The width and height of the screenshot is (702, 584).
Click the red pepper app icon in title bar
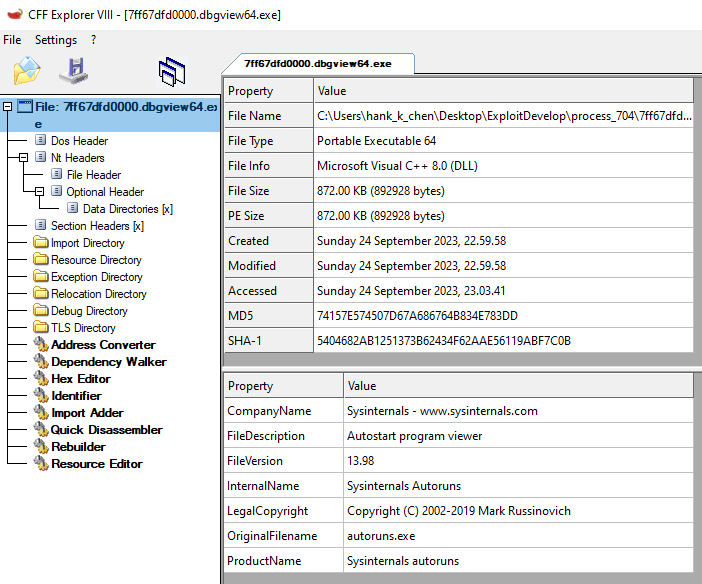tap(15, 14)
